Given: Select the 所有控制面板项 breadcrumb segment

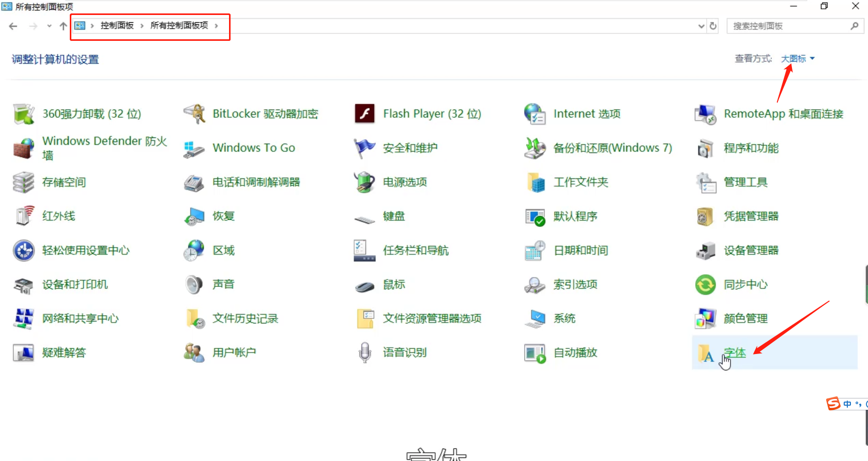Looking at the screenshot, I should [179, 26].
